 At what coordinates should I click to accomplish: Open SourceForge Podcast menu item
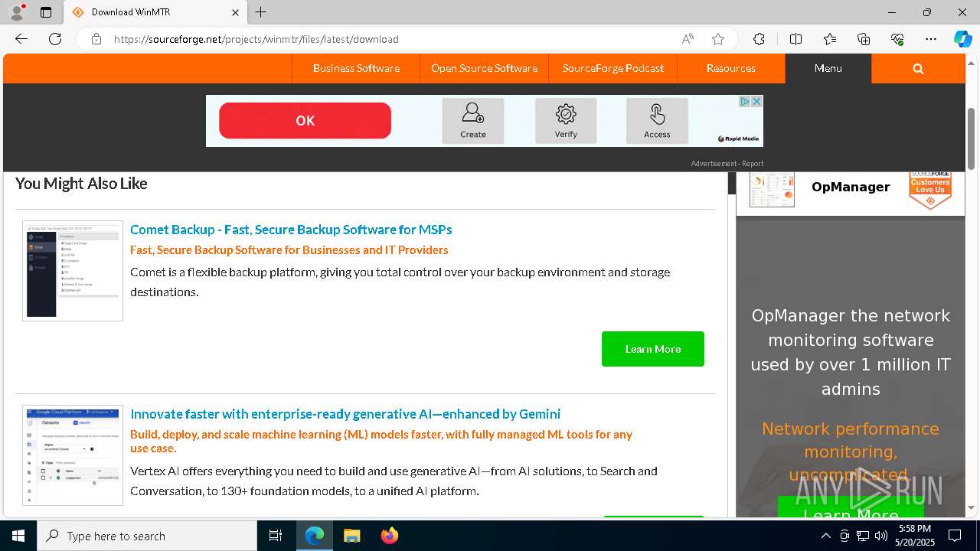613,68
